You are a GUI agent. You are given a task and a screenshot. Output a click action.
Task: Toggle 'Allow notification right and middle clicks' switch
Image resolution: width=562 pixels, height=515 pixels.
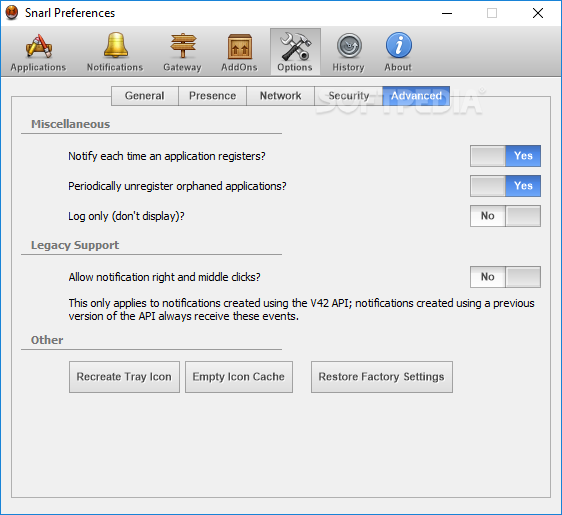(x=505, y=277)
